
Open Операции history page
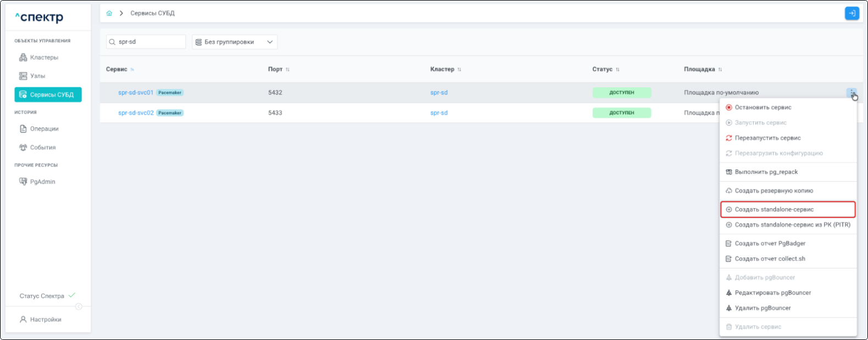coord(44,129)
